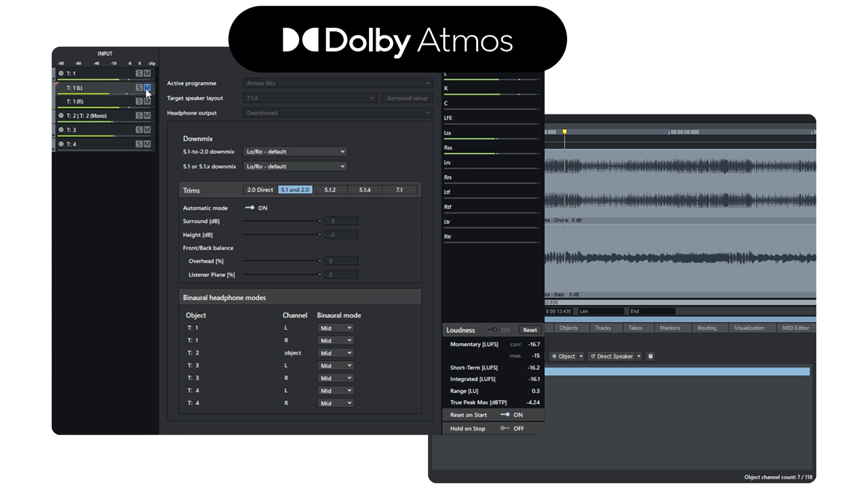Solo the T: 1 (R) channel
The image size is (868, 488).
[x=139, y=101]
